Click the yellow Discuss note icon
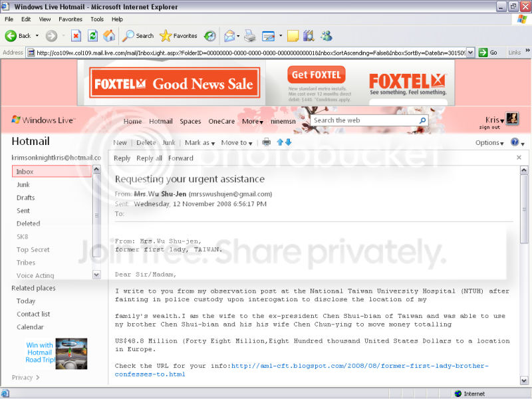Screen dimensions: 532x399 click(x=293, y=36)
